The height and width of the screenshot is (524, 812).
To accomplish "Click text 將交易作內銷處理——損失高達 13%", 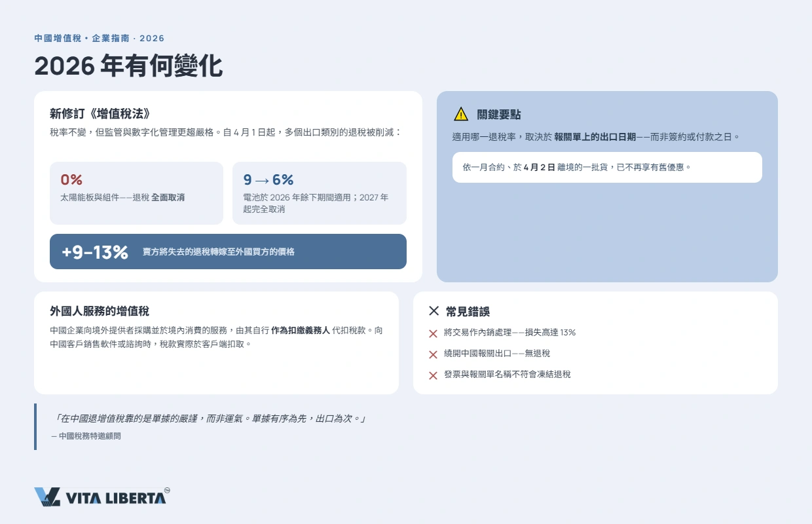I will point(509,333).
